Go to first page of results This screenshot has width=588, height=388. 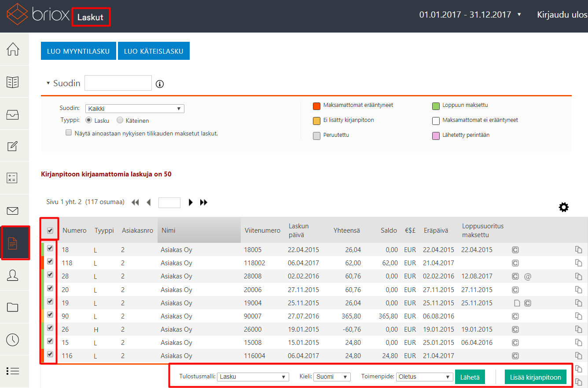(x=135, y=202)
